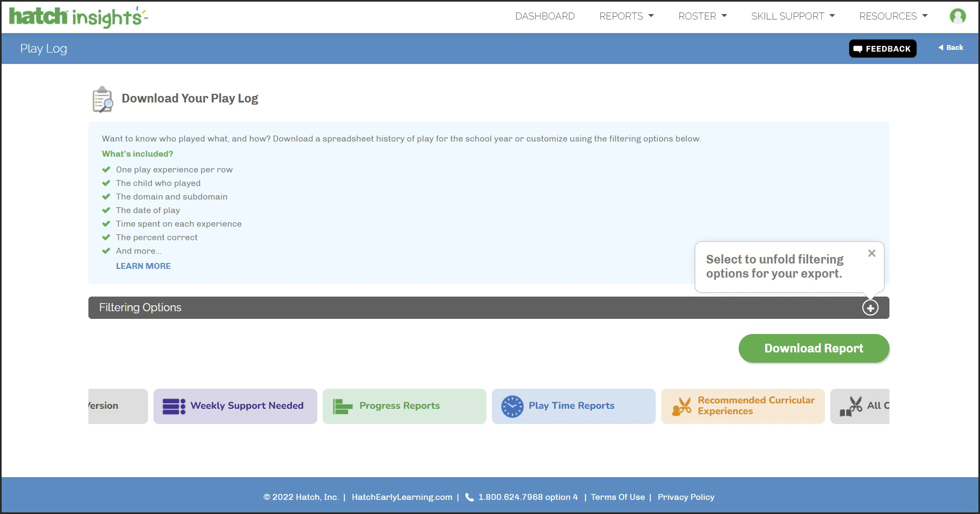Open the Weekly Support Needed card
This screenshot has width=980, height=514.
(x=235, y=406)
